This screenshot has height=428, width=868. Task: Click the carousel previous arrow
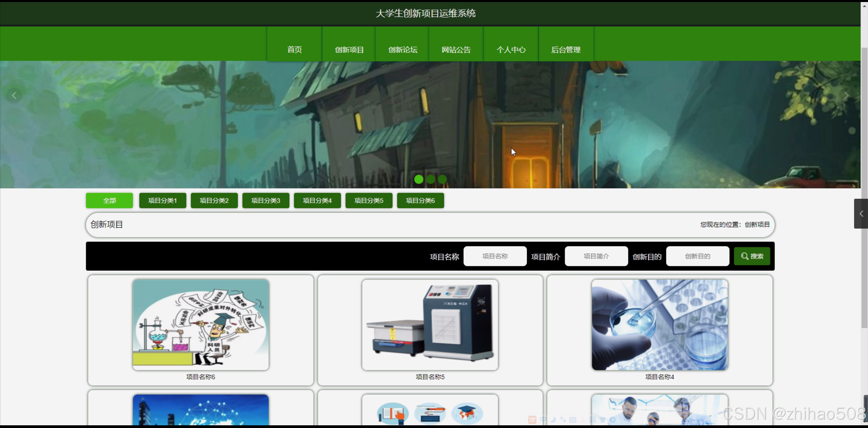[x=14, y=96]
